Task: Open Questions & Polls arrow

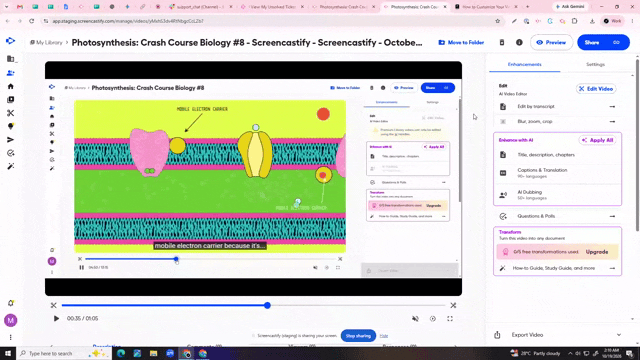Action: point(612,216)
